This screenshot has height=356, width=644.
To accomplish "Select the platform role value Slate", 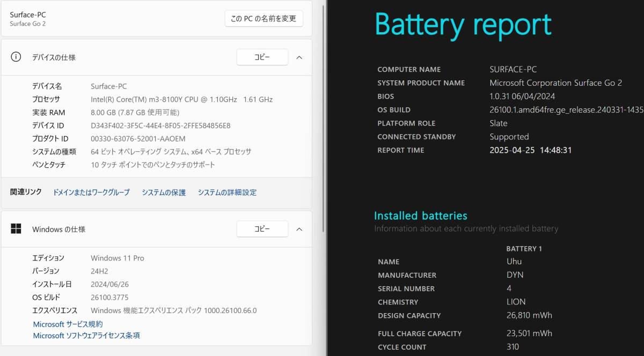I will (x=499, y=123).
